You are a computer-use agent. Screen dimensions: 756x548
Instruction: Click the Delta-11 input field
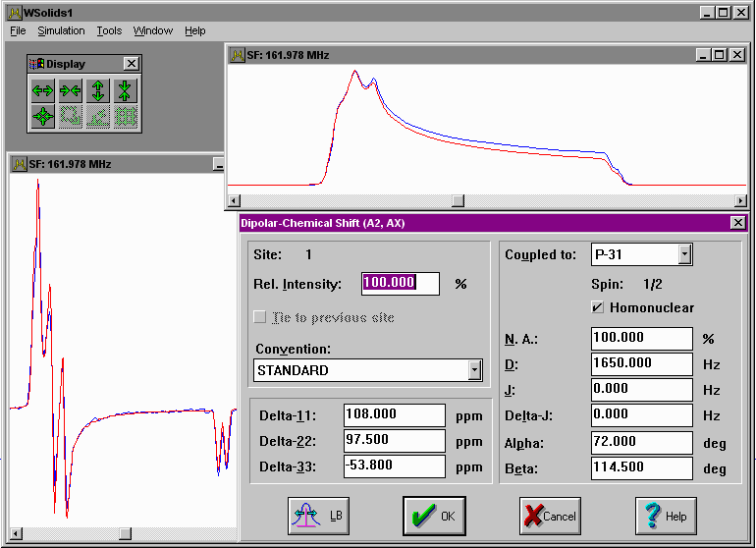(x=395, y=415)
